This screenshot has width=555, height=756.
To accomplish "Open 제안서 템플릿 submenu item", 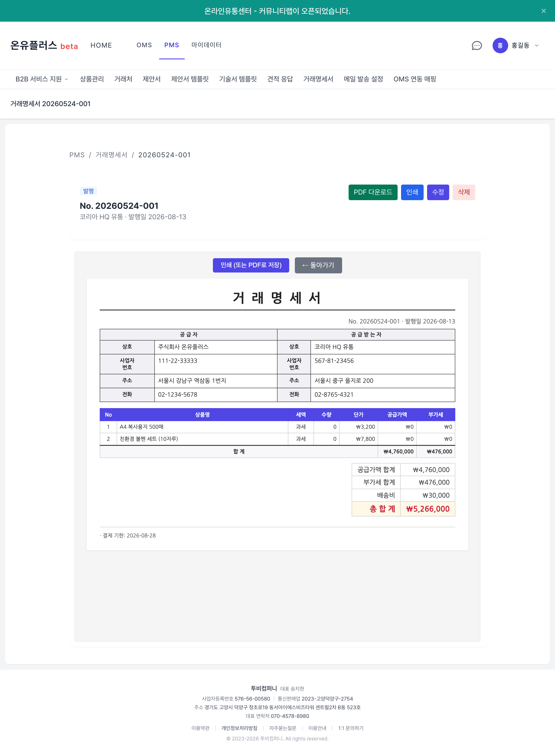I will pos(190,79).
